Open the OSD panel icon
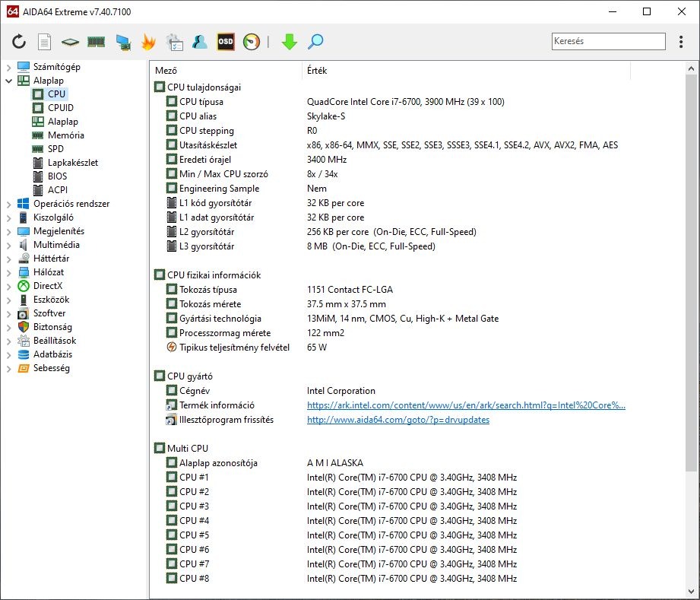Viewport: 700px width, 600px height. (x=226, y=42)
